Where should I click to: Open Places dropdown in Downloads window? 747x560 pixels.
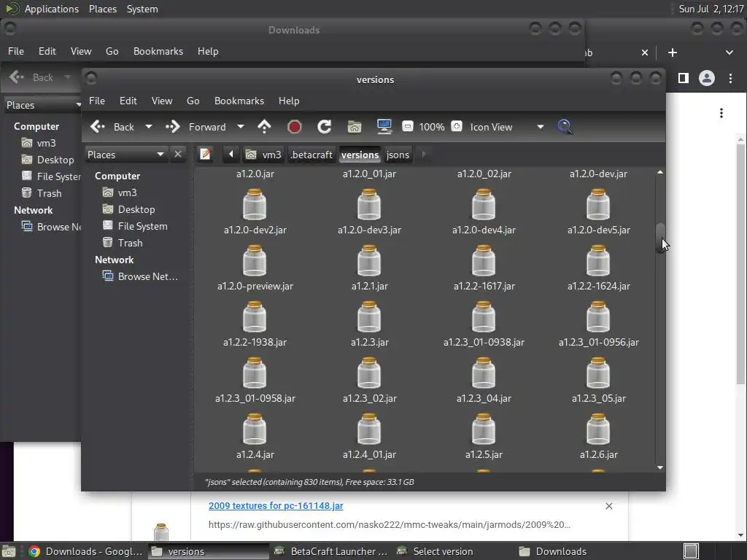click(x=43, y=105)
